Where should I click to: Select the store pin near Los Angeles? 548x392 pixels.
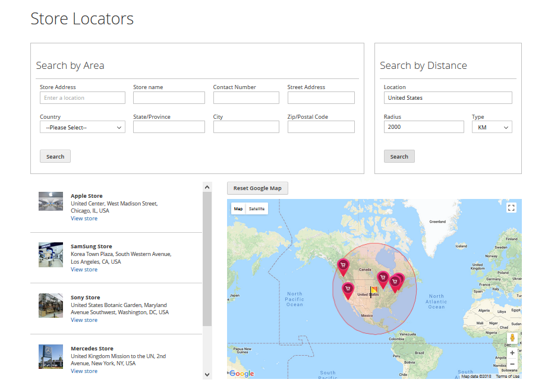348,289
